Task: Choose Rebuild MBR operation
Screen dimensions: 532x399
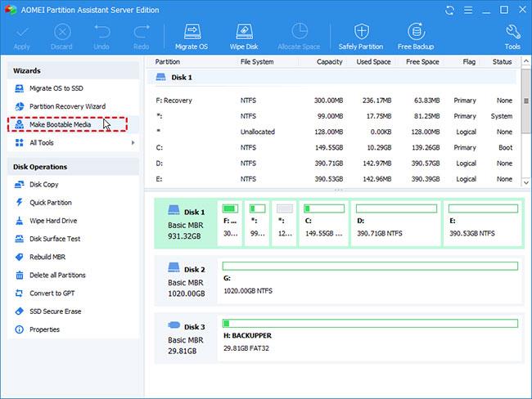Action: pyautogui.click(x=73, y=257)
